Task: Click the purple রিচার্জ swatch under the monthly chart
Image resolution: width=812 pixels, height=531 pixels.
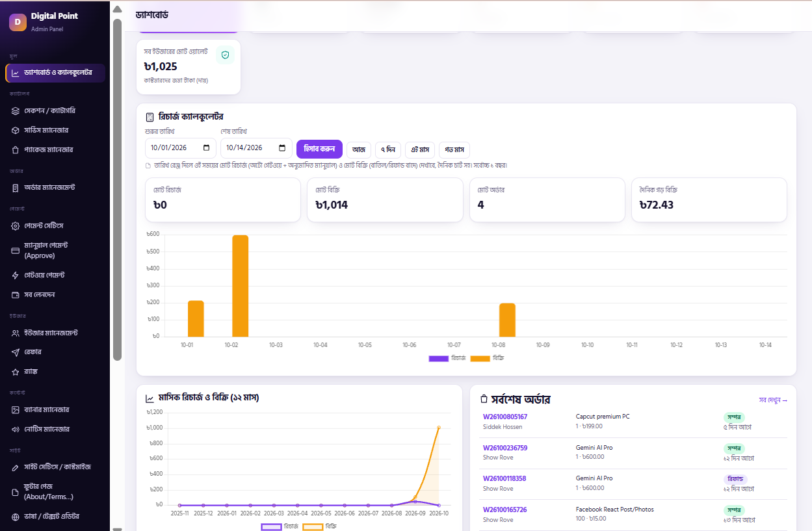Action: (271, 526)
